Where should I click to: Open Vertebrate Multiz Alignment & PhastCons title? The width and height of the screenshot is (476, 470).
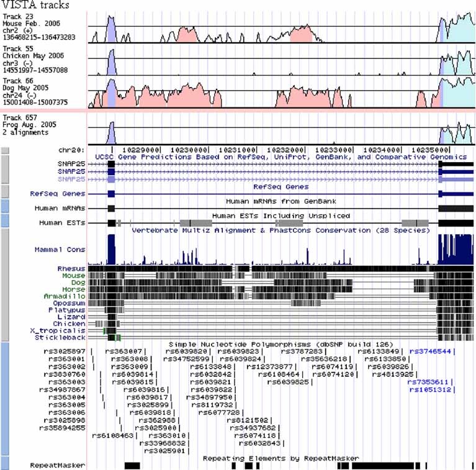[x=281, y=230]
